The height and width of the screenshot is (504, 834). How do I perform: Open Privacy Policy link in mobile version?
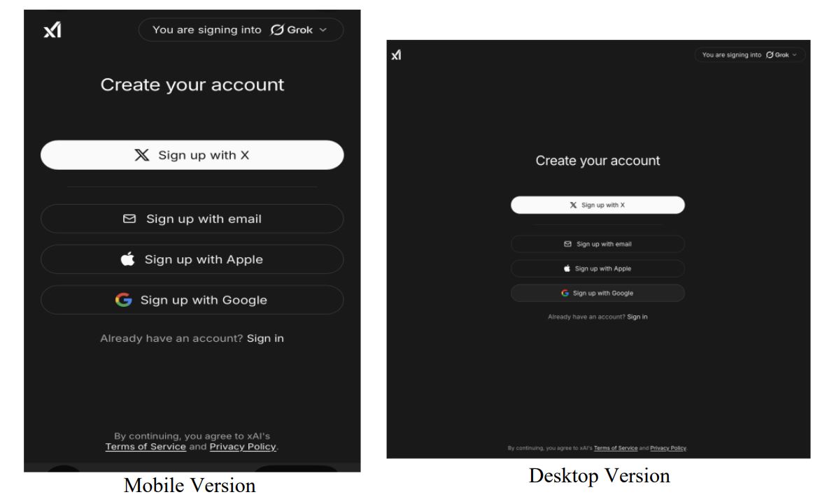243,447
